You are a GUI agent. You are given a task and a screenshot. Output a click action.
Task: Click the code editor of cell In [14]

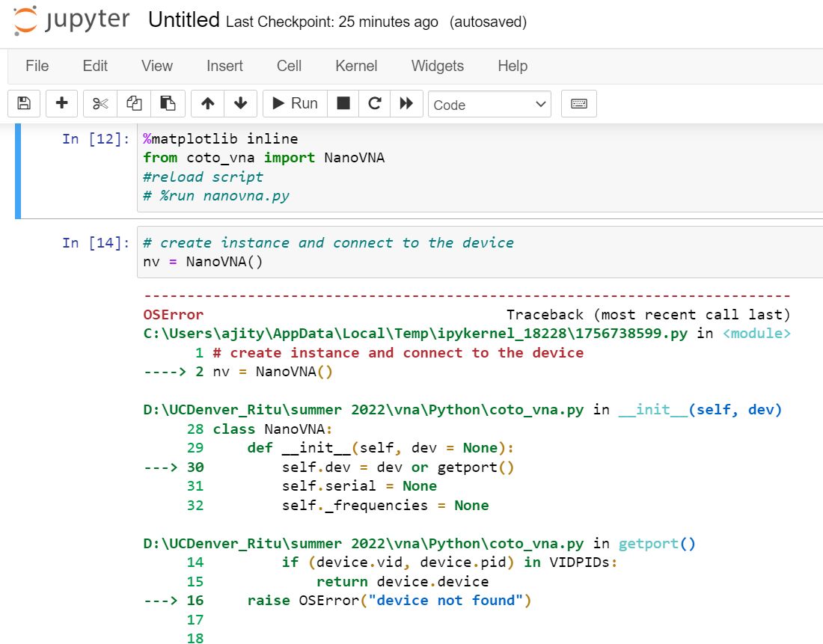pos(480,252)
